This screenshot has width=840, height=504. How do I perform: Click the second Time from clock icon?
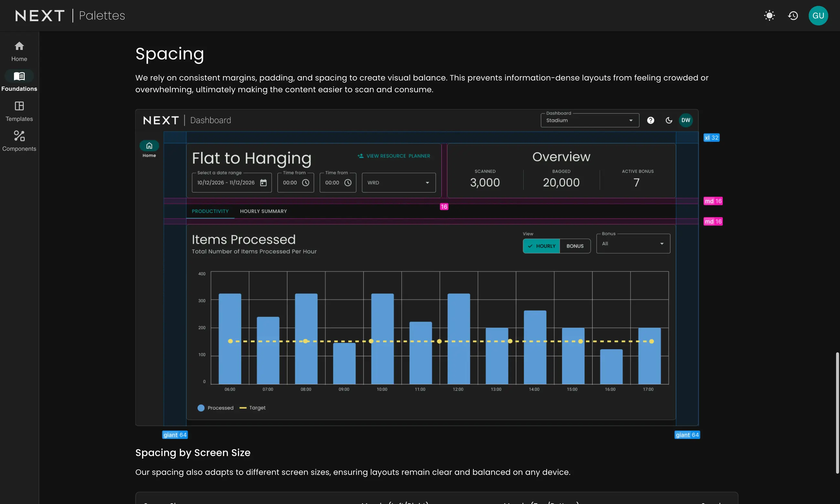tap(348, 183)
